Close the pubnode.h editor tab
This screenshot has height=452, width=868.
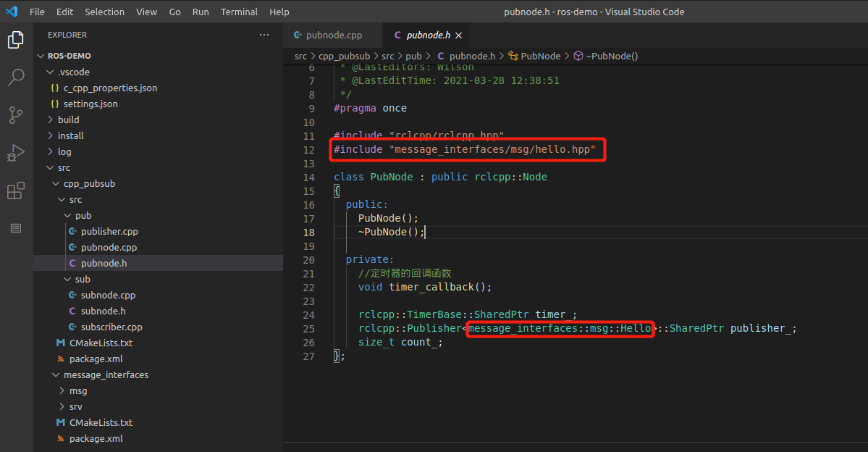point(458,35)
